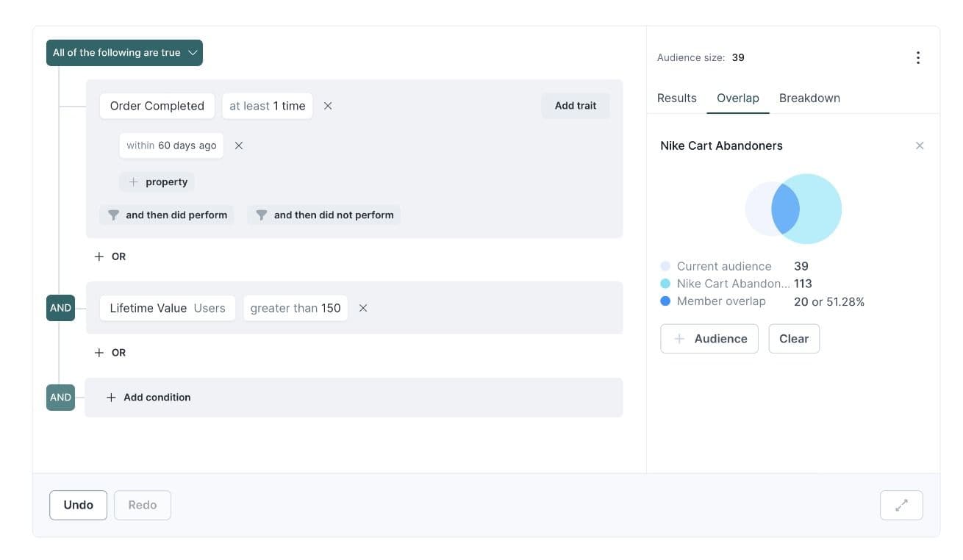Add an 'and then did perform' funnel step
The height and width of the screenshot is (560, 963).
click(x=167, y=215)
